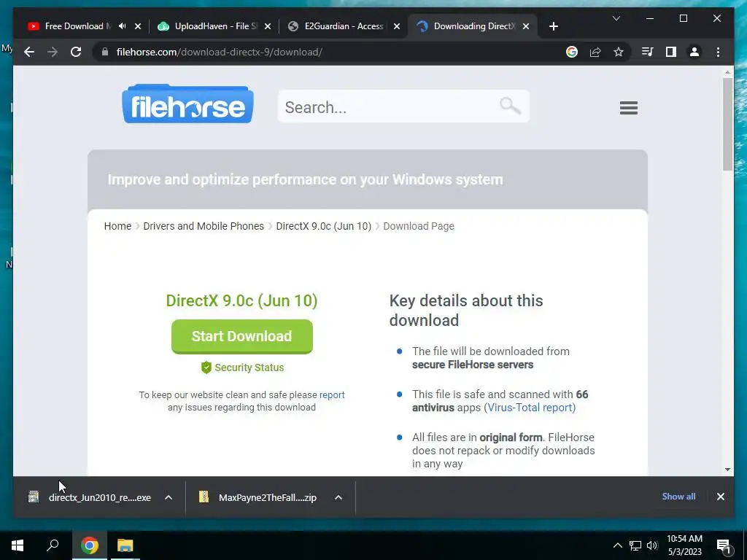Click the forward navigation arrow
This screenshot has width=747, height=560.
[x=53, y=52]
